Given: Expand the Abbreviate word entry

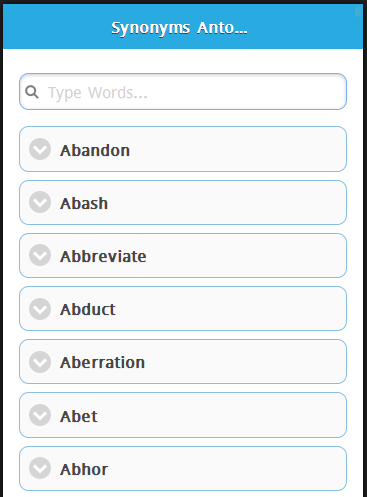Looking at the screenshot, I should [183, 256].
